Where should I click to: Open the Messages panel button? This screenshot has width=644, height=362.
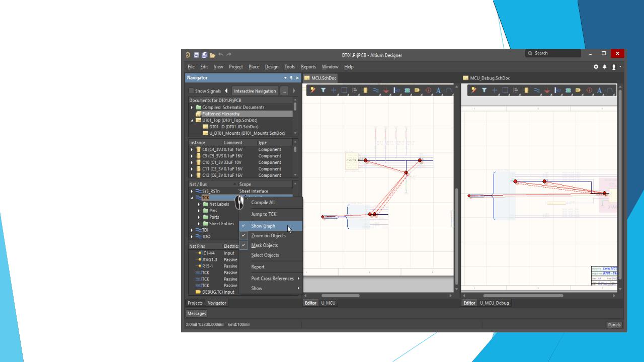(197, 314)
